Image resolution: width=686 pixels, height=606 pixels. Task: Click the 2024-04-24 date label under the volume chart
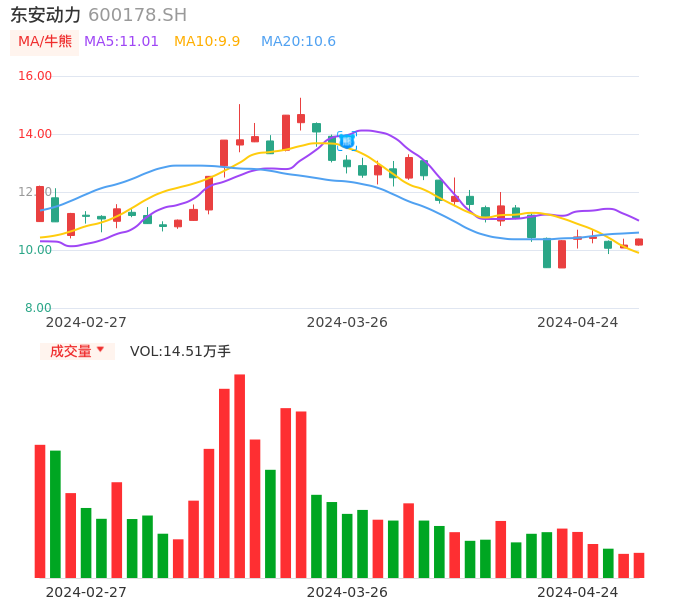[x=578, y=592]
